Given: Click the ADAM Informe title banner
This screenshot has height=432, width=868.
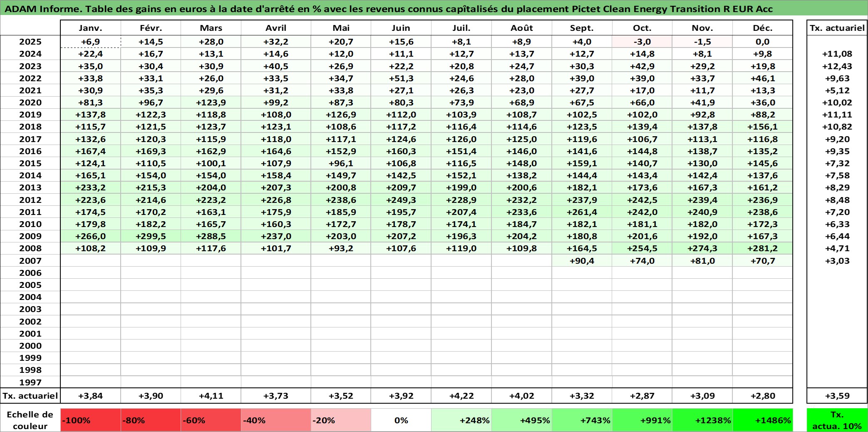Looking at the screenshot, I should click(x=434, y=9).
